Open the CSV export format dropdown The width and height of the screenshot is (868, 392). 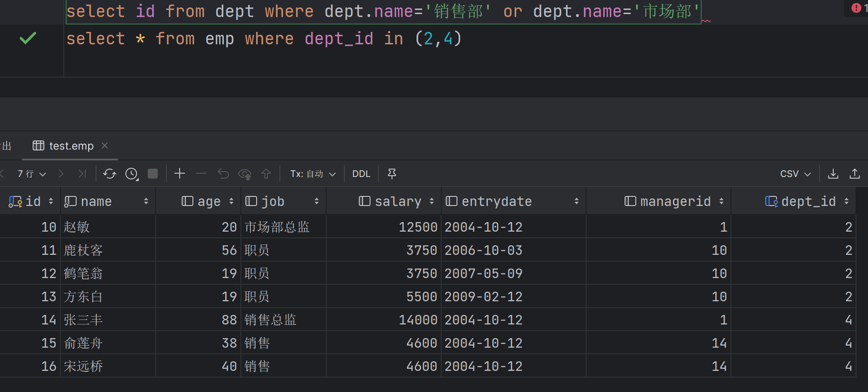point(796,174)
